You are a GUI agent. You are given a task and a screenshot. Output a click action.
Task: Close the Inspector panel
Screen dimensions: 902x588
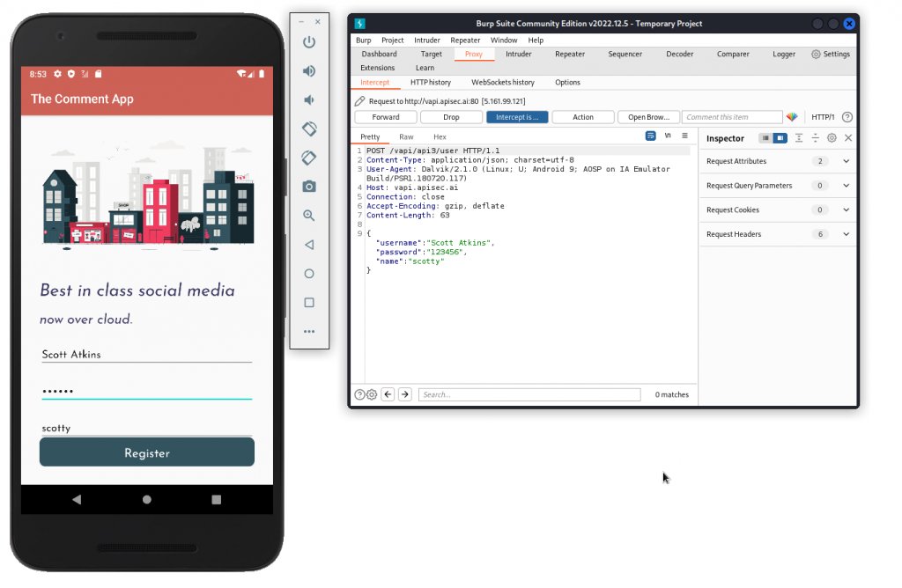click(x=848, y=138)
